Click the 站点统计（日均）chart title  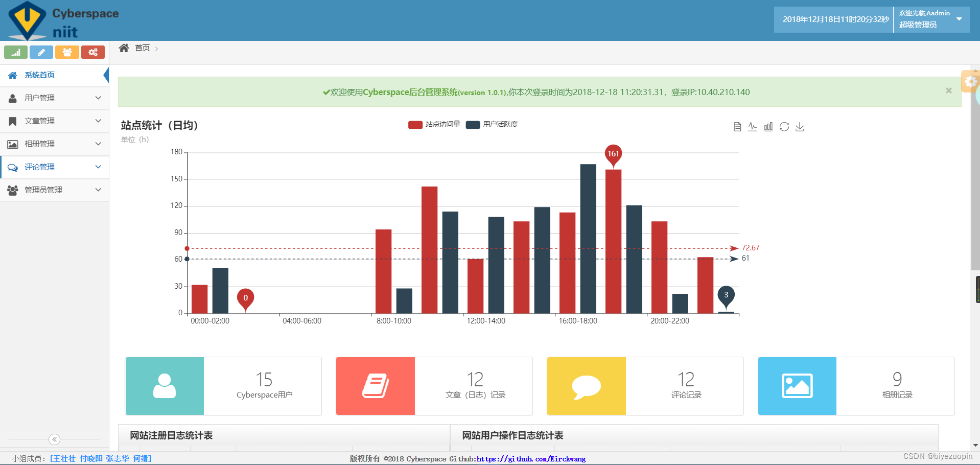159,125
